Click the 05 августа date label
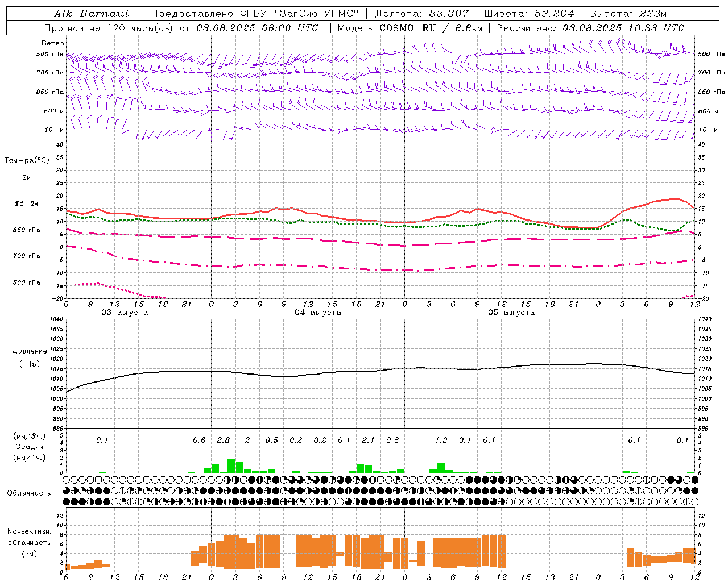The image size is (728, 582). (511, 313)
